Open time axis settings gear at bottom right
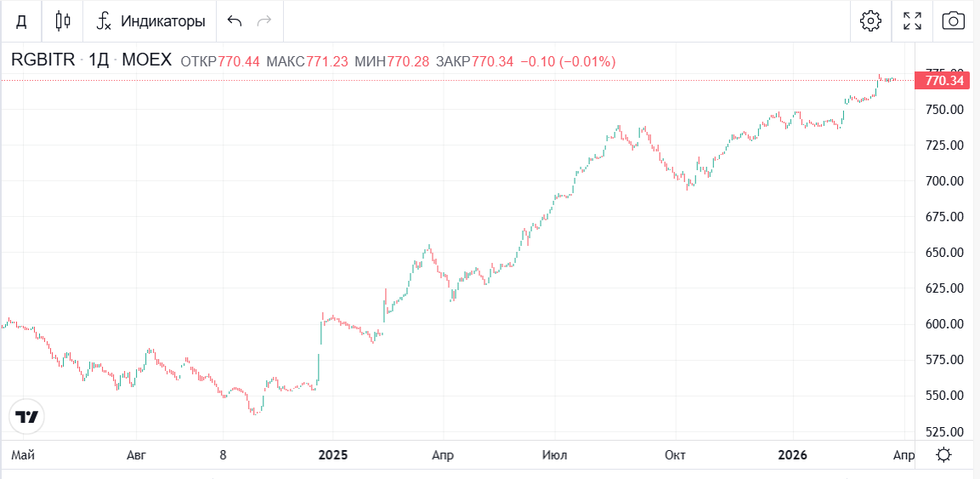The height and width of the screenshot is (479, 980). (x=943, y=455)
